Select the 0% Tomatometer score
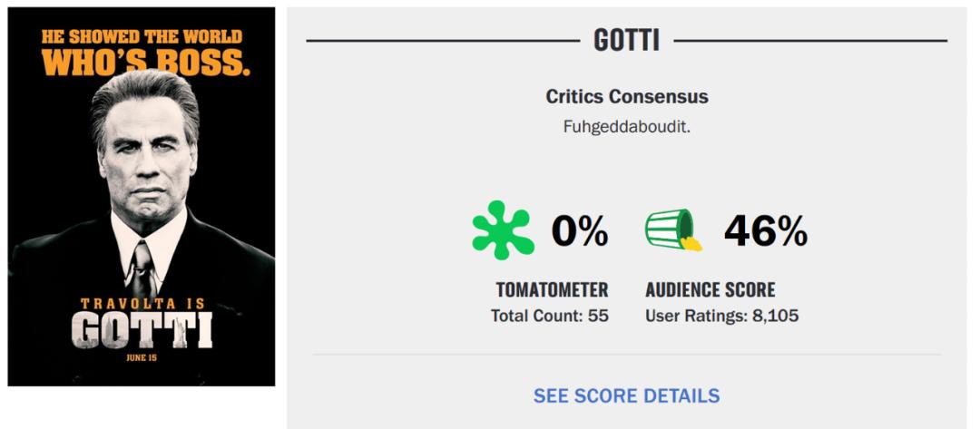This screenshot has height=429, width=980. click(580, 233)
